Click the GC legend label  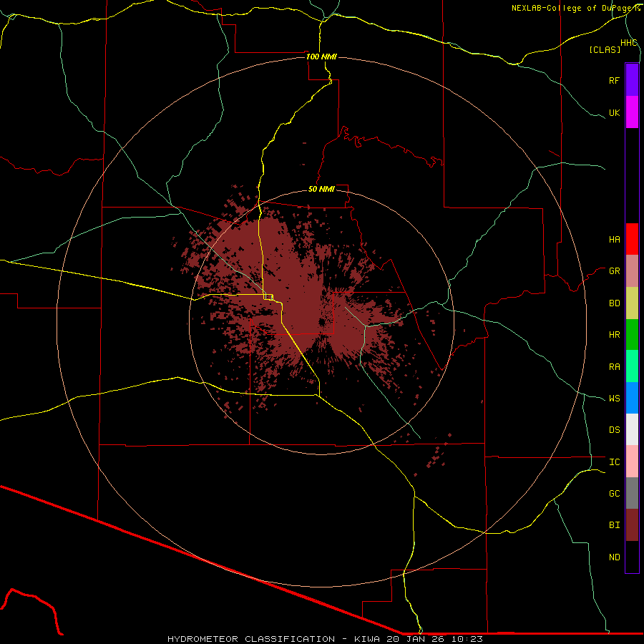point(614,494)
